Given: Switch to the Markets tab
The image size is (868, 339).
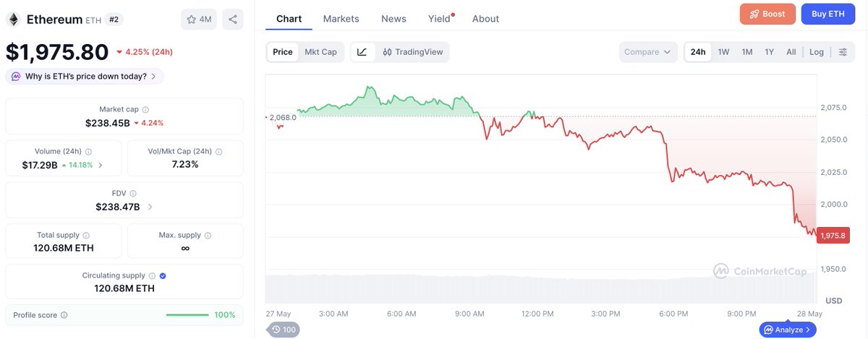Looking at the screenshot, I should 341,19.
